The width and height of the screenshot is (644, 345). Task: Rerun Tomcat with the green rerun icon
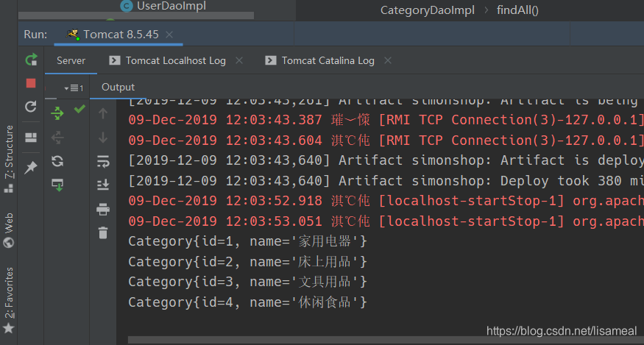pos(31,60)
